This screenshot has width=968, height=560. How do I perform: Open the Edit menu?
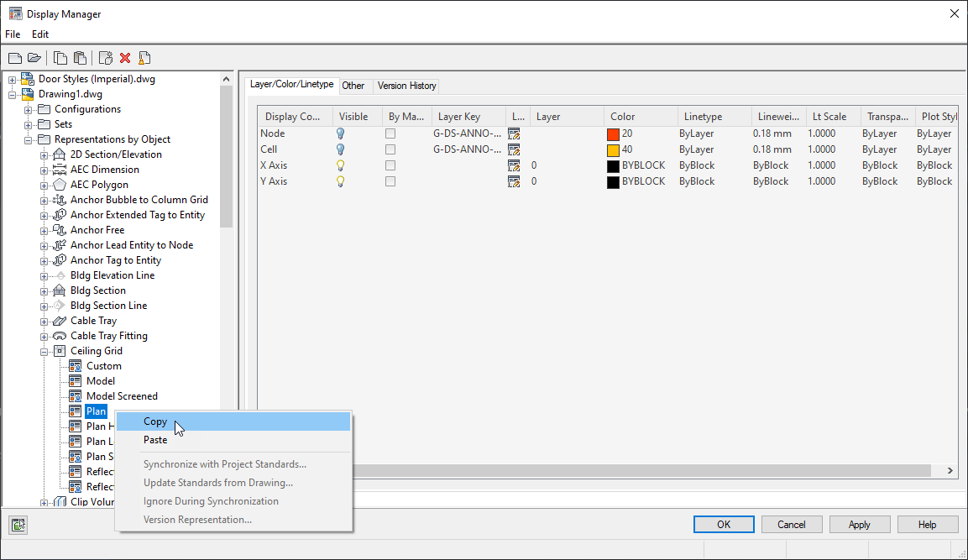coord(39,34)
